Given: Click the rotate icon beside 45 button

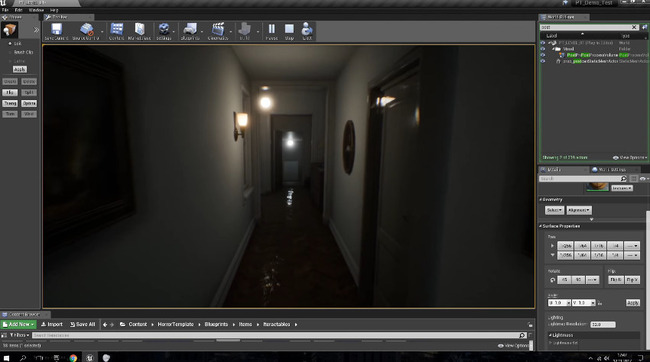Looking at the screenshot, I should point(553,280).
